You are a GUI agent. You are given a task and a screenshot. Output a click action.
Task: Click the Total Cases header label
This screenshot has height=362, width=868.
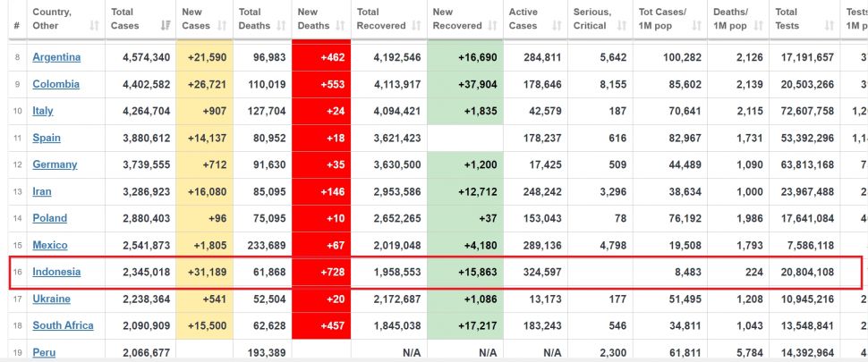pyautogui.click(x=125, y=19)
